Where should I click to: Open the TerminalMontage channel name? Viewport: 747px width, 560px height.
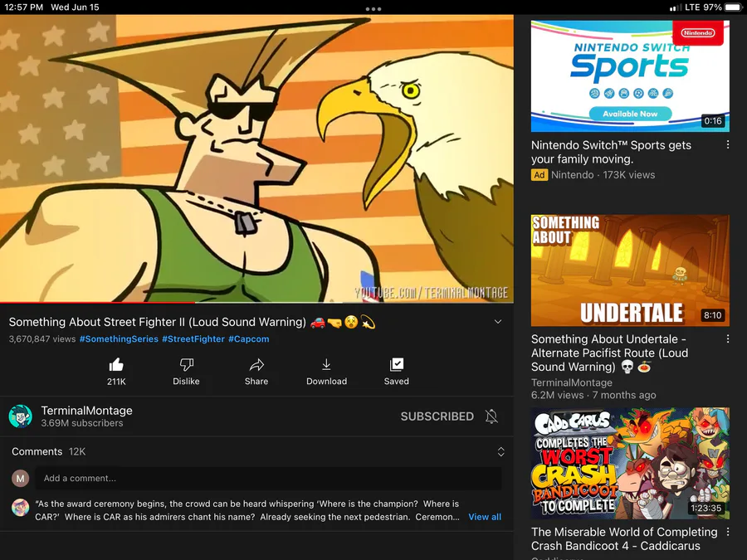click(x=86, y=411)
